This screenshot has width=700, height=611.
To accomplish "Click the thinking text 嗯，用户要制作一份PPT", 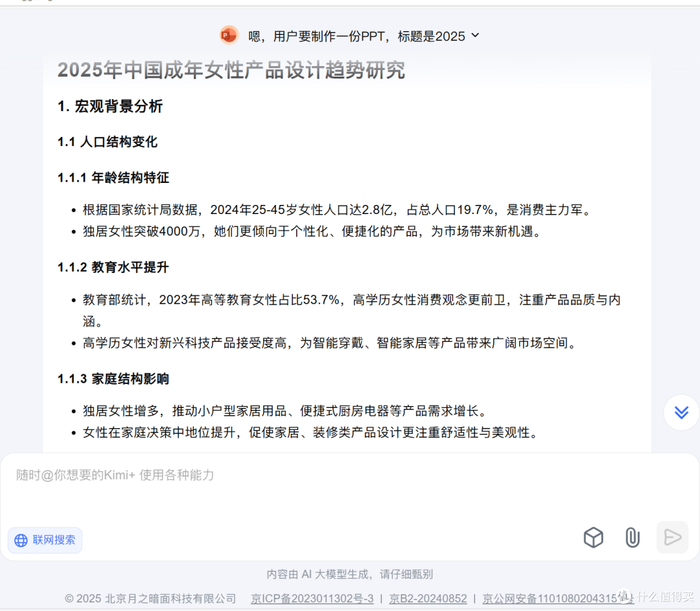I will point(356,36).
